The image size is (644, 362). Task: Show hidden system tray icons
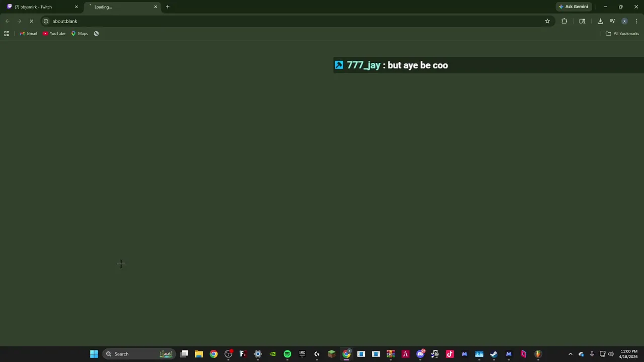(570, 354)
